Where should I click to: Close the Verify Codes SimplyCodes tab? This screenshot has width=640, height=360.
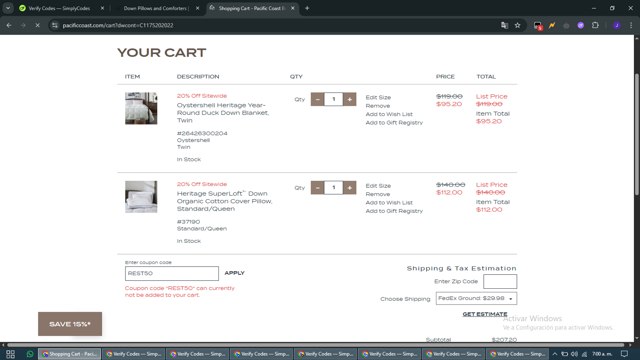pyautogui.click(x=102, y=8)
